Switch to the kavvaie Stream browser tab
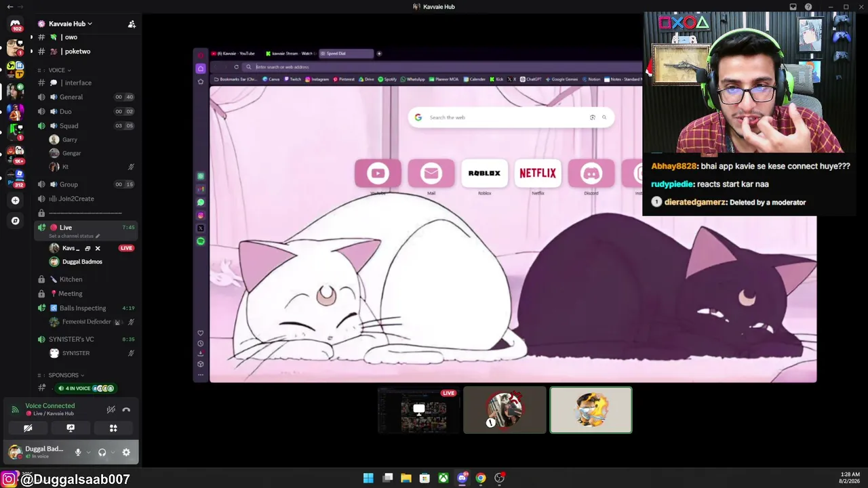The image size is (868, 488). [291, 54]
